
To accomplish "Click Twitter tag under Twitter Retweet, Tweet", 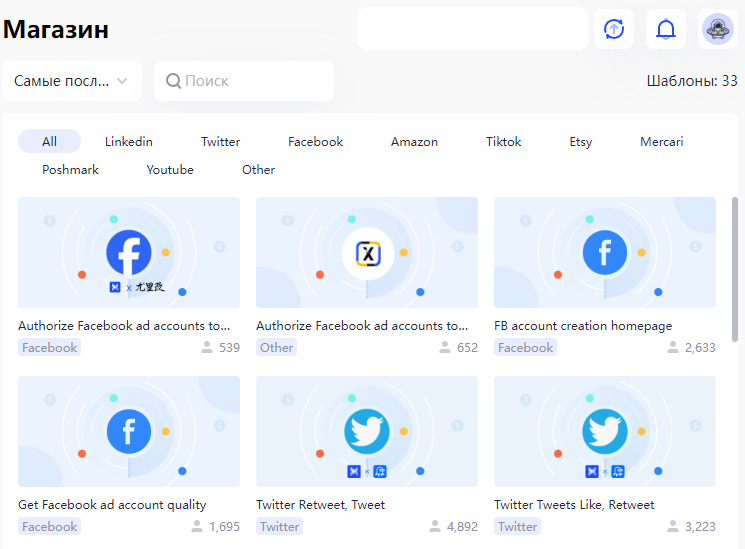I will pyautogui.click(x=279, y=527).
